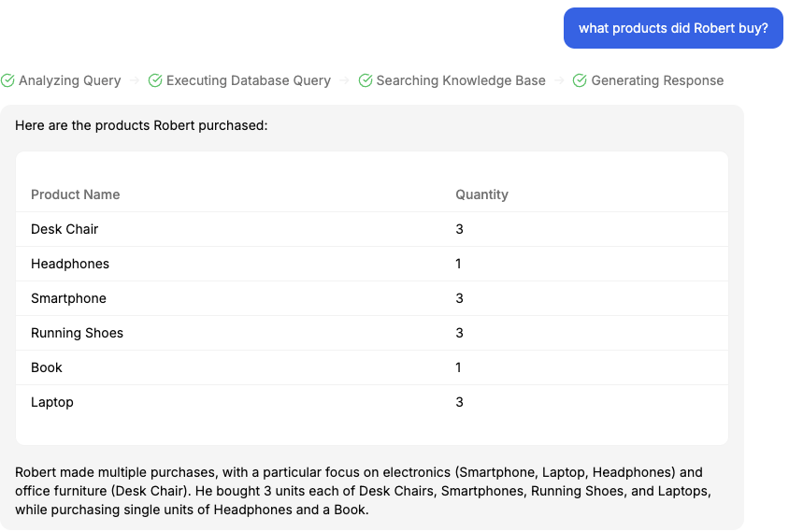Click the summary paragraph about Robert's purchases
The width and height of the screenshot is (789, 532).
pyautogui.click(x=365, y=491)
